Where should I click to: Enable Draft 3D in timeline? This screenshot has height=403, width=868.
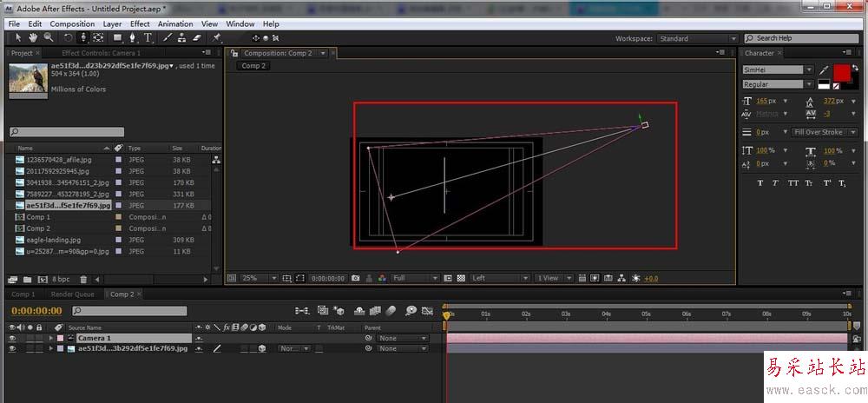339,311
